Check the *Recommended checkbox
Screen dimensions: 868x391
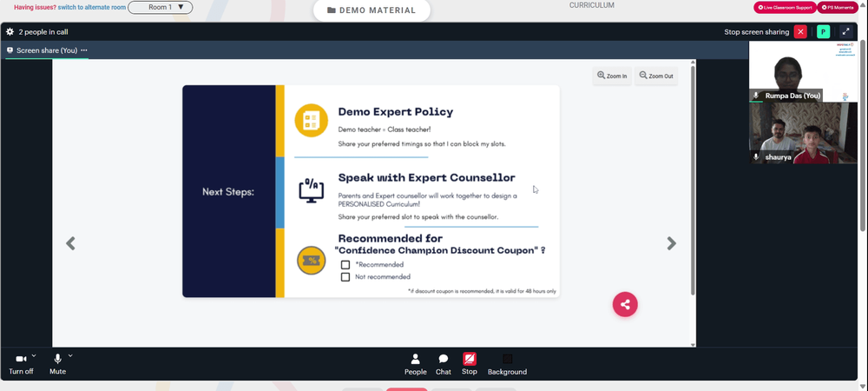(x=345, y=265)
